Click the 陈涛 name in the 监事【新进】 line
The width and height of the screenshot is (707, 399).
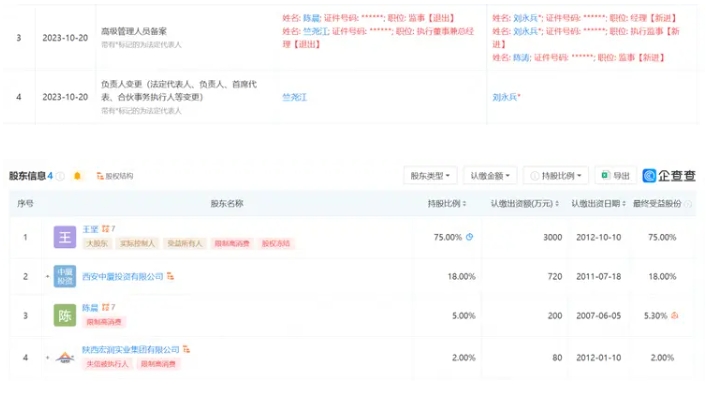click(x=522, y=57)
